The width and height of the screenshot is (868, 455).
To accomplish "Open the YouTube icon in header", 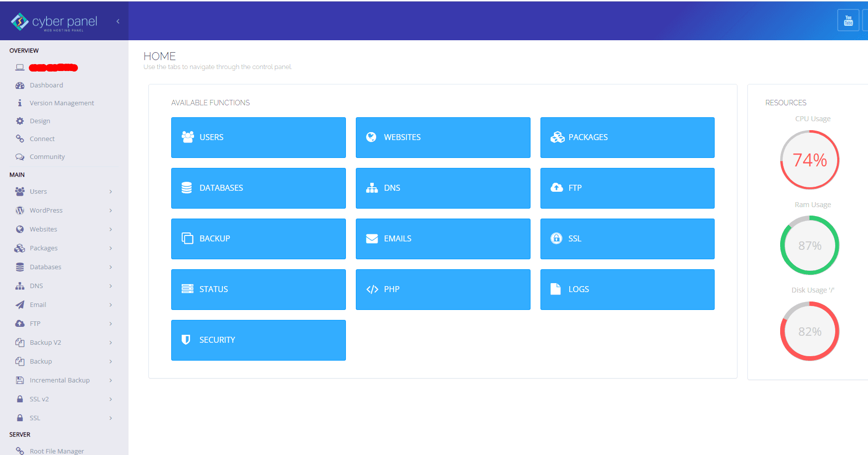I will tap(848, 20).
